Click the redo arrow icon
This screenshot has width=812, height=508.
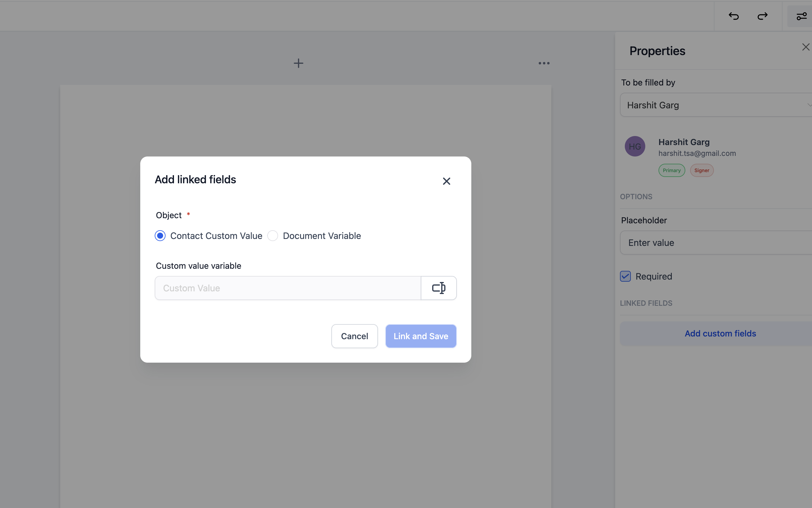(762, 16)
